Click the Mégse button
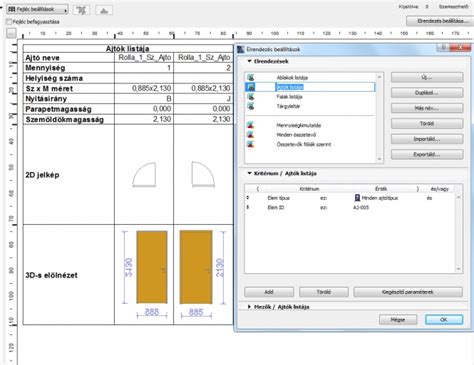Viewport: 474px width, 365px height. tap(398, 320)
